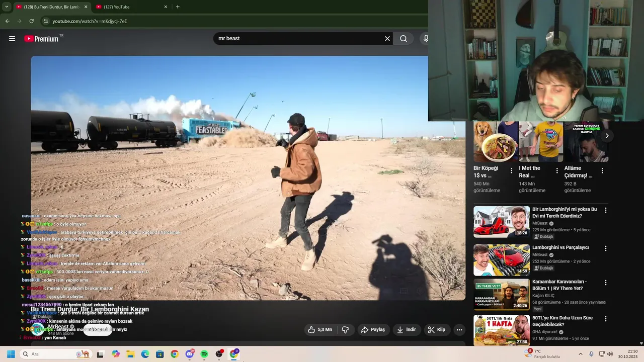Visit OHA diyorum! channel link
644x362 pixels.
click(x=545, y=332)
